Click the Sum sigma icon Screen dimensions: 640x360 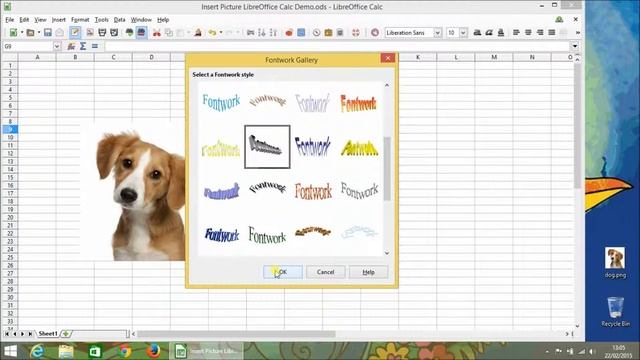pyautogui.click(x=83, y=47)
